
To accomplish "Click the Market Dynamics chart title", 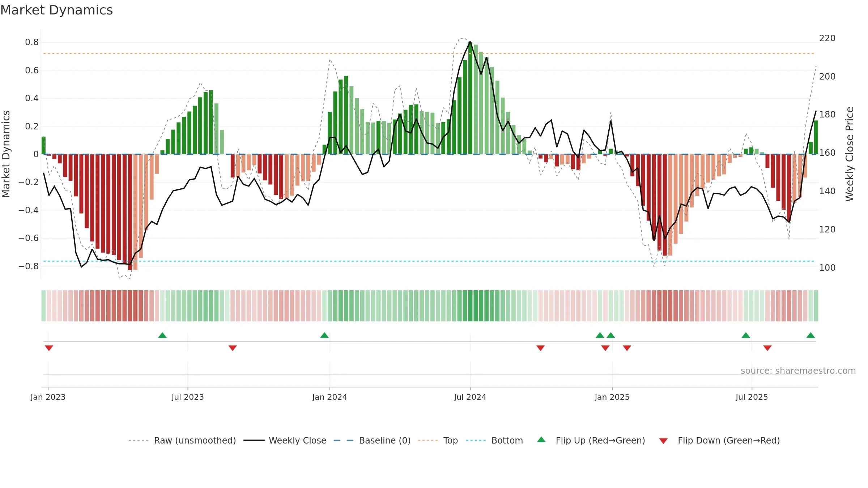I will tap(56, 10).
